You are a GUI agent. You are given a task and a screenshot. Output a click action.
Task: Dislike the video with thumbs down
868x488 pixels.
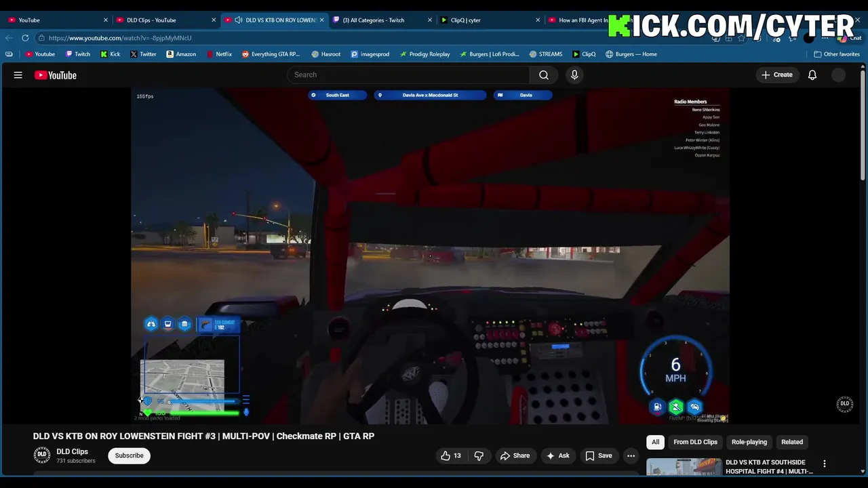click(x=479, y=455)
